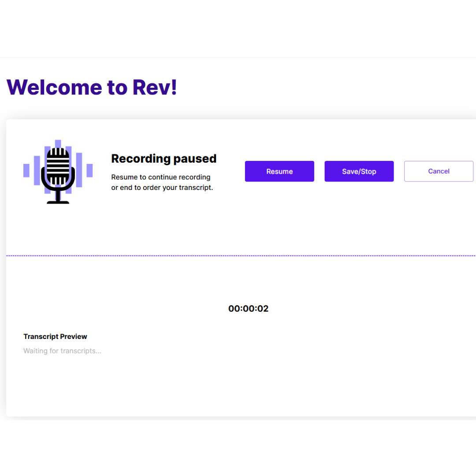Click the 'Welcome to Rev!' title
The width and height of the screenshot is (476, 476).
[x=91, y=87]
